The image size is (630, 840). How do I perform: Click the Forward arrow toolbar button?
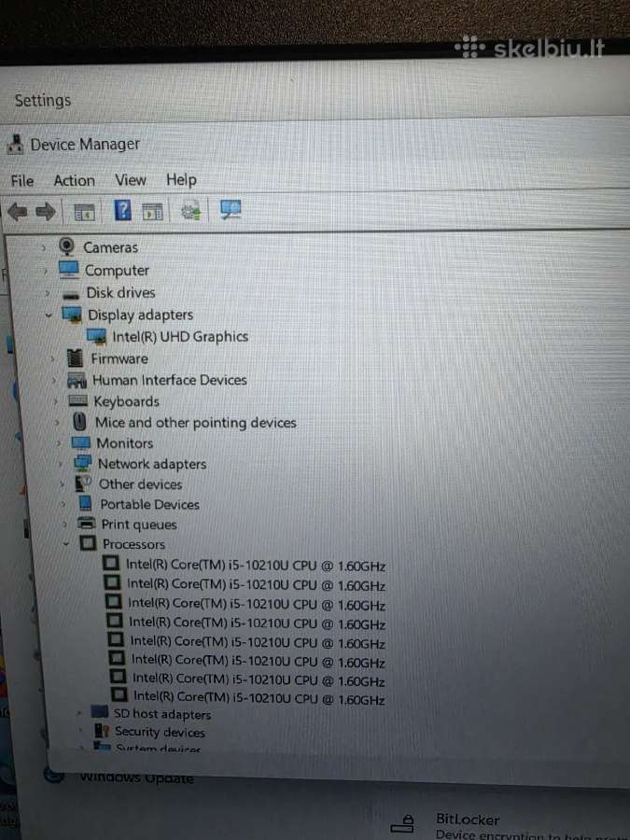pos(46,212)
